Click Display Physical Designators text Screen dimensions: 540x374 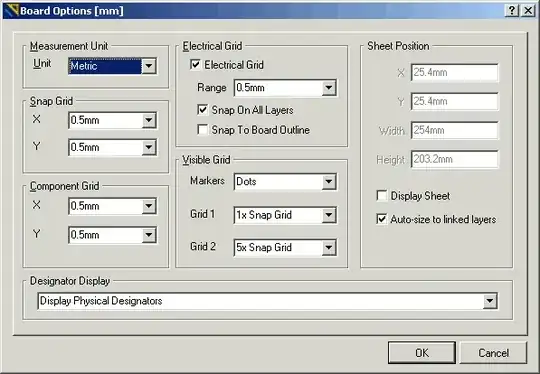tap(101, 301)
